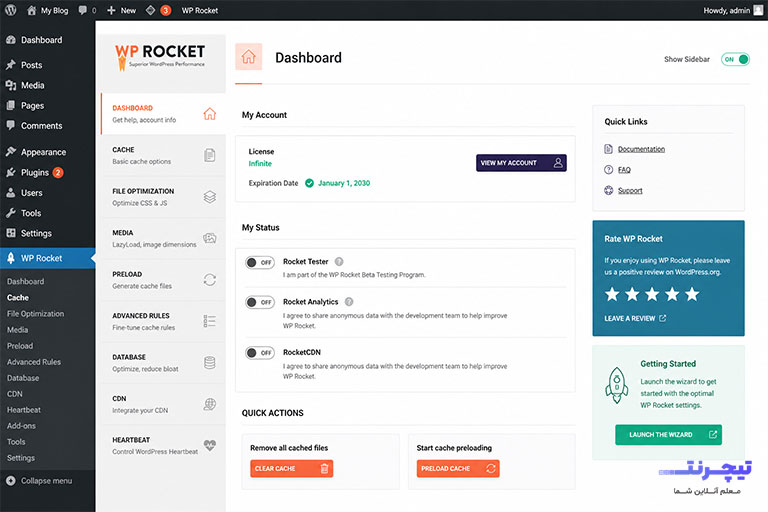This screenshot has width=768, height=512.
Task: Click the WordPress logo in admin bar
Action: (10, 10)
